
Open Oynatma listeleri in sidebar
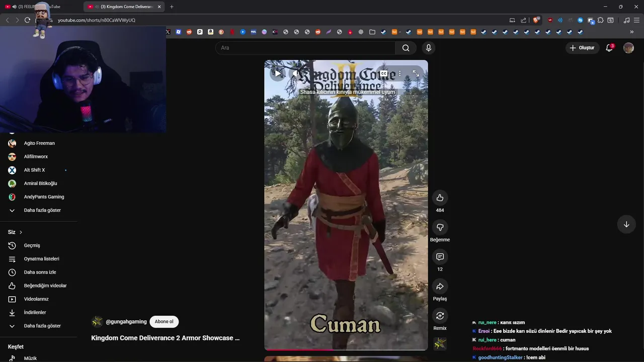click(x=39, y=259)
